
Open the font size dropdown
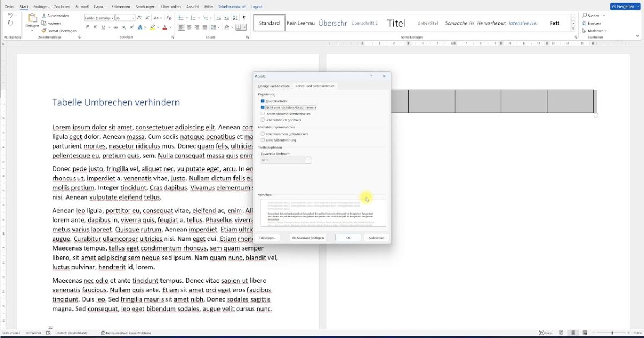click(x=134, y=17)
